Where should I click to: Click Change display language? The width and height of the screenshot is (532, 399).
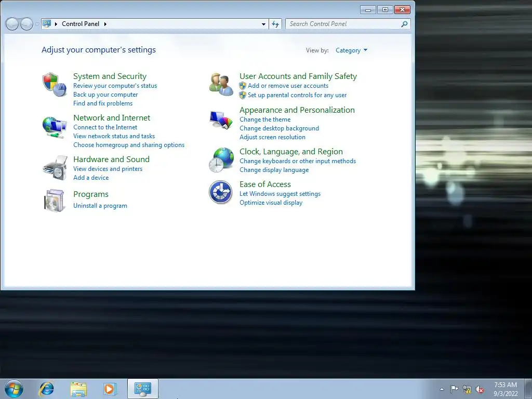coord(274,170)
